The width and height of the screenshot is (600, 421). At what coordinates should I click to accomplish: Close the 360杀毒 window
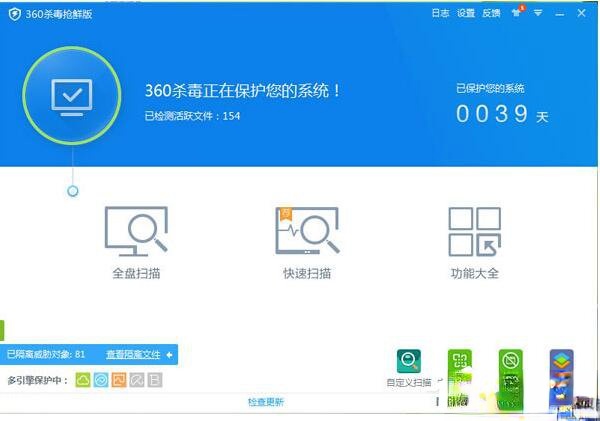[x=581, y=13]
